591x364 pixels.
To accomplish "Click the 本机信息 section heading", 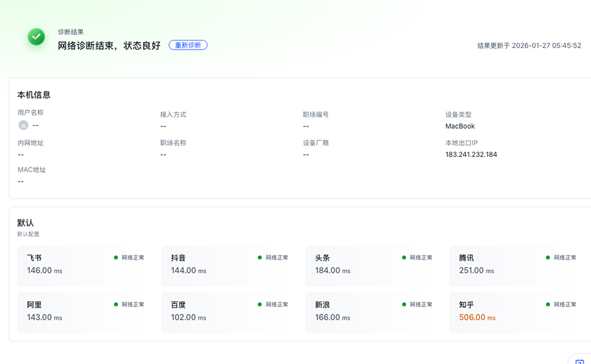I will [34, 95].
